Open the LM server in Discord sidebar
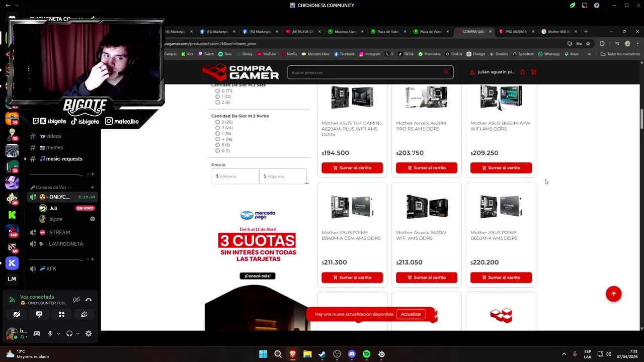This screenshot has height=362, width=644. 12,279
